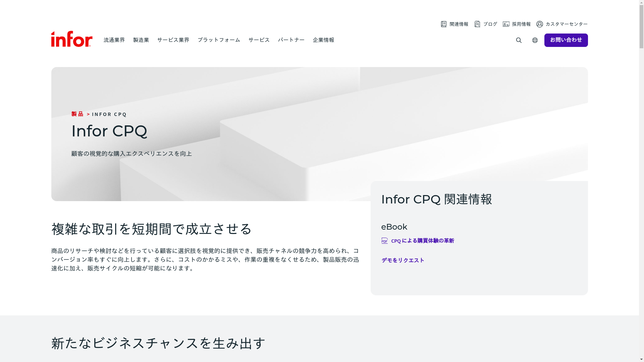Image resolution: width=644 pixels, height=362 pixels.
Task: Click the カスタマーセンター user icon
Action: (x=539, y=24)
